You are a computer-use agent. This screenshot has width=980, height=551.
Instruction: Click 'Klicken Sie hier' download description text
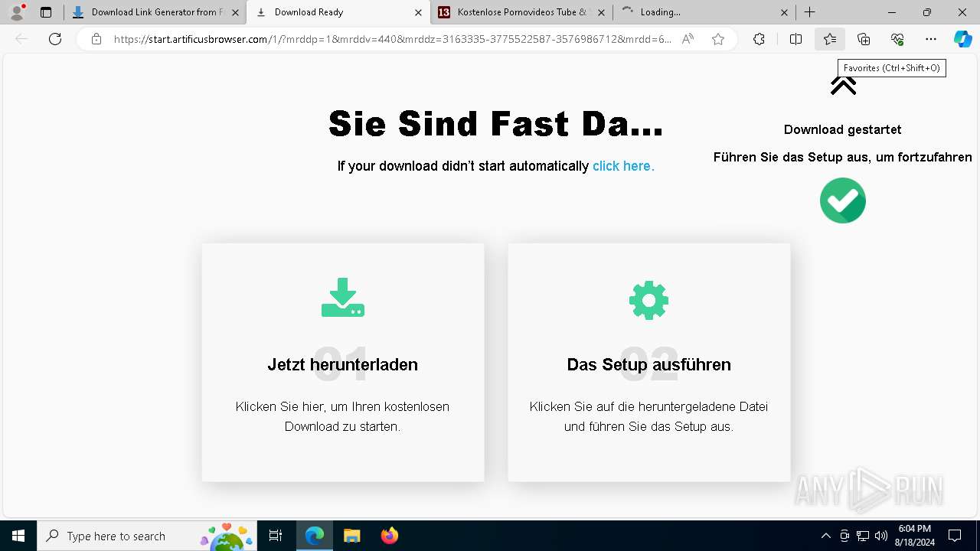point(343,416)
